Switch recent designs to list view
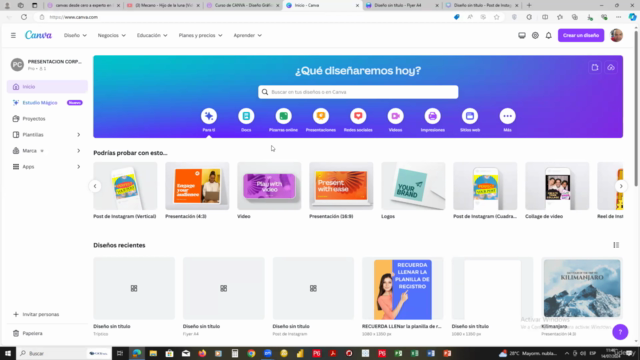 click(x=616, y=245)
